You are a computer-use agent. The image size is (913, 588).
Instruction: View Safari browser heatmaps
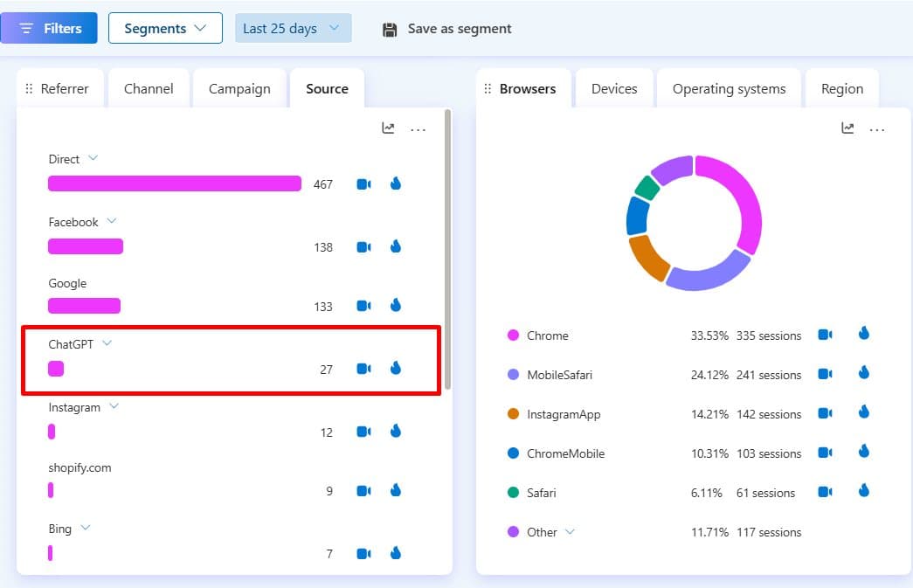(x=864, y=491)
